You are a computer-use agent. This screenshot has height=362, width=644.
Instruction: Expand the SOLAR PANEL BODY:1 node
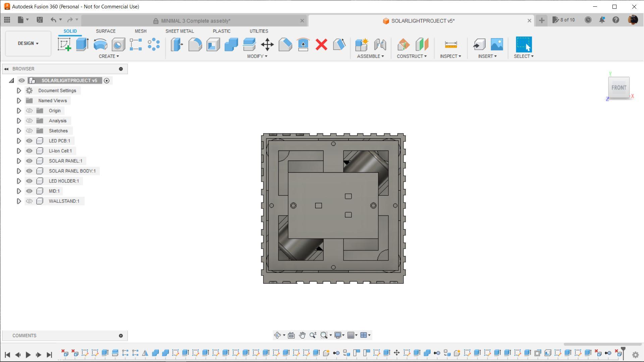(19, 171)
